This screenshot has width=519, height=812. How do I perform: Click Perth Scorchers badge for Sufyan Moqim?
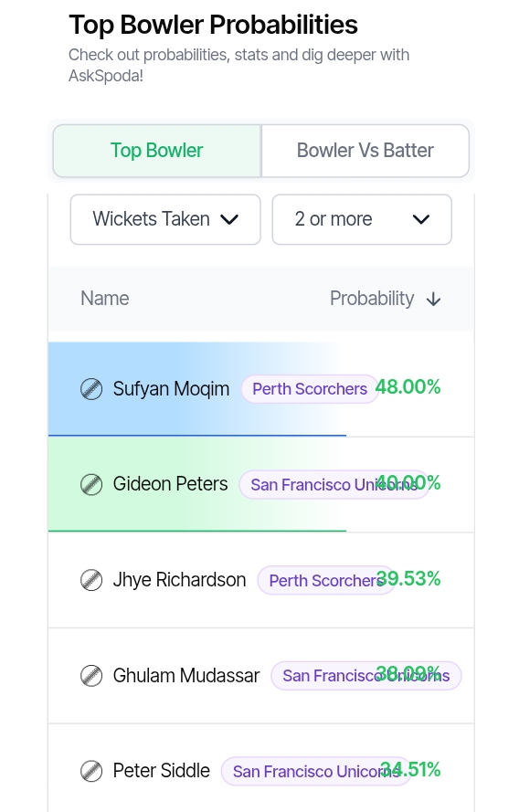click(x=310, y=389)
